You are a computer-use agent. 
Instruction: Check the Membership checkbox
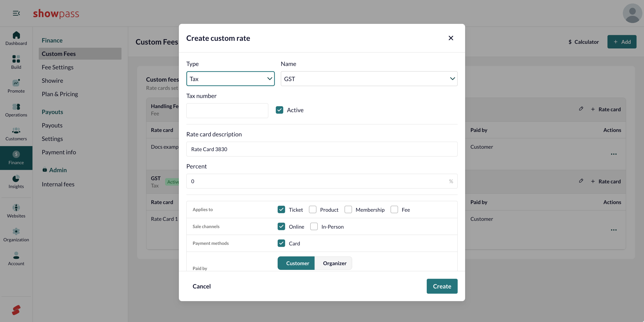(x=348, y=209)
